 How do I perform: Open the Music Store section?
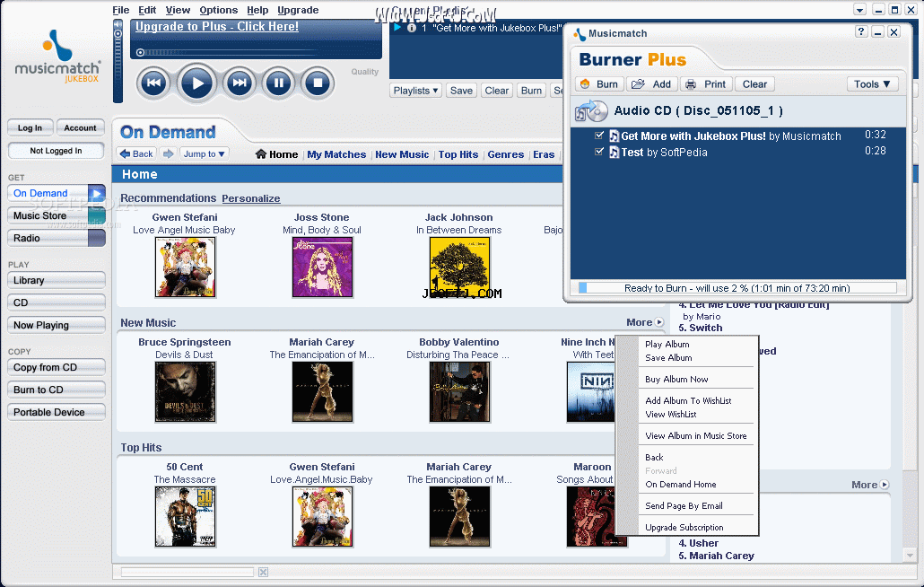[x=57, y=215]
